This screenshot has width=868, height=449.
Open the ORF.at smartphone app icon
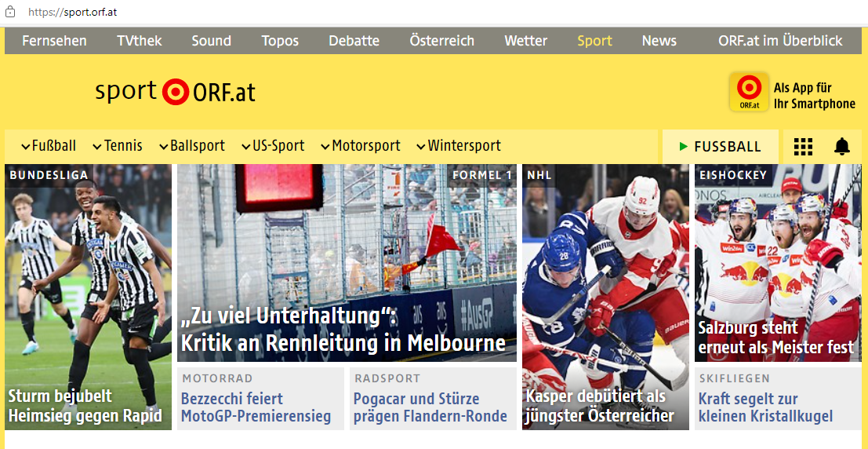[749, 93]
